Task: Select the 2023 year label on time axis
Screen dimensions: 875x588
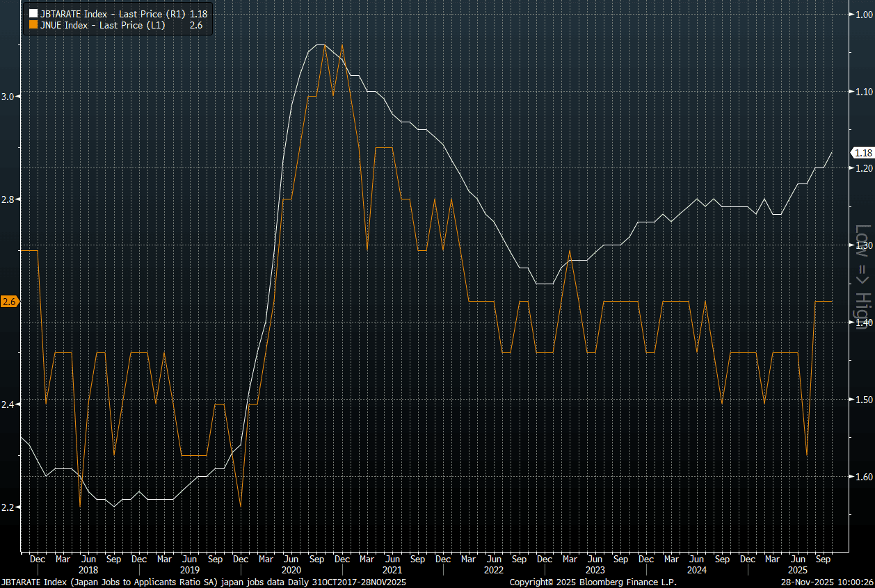Action: pos(595,570)
